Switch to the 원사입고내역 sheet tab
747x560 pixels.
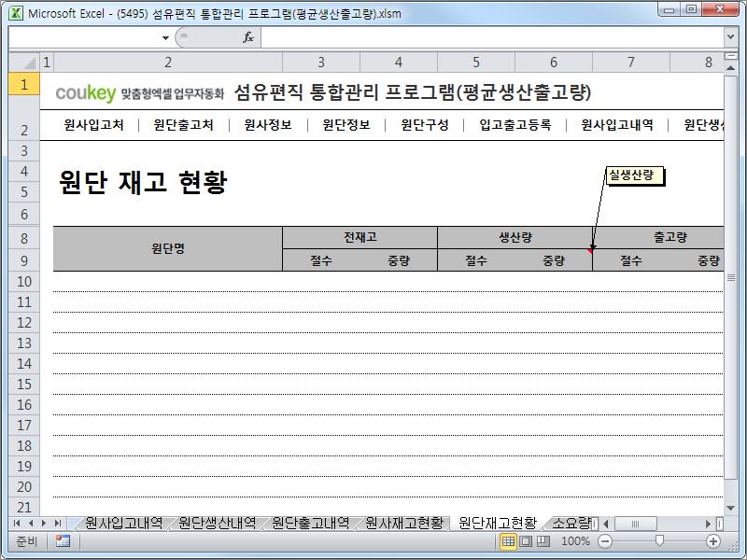point(123,523)
